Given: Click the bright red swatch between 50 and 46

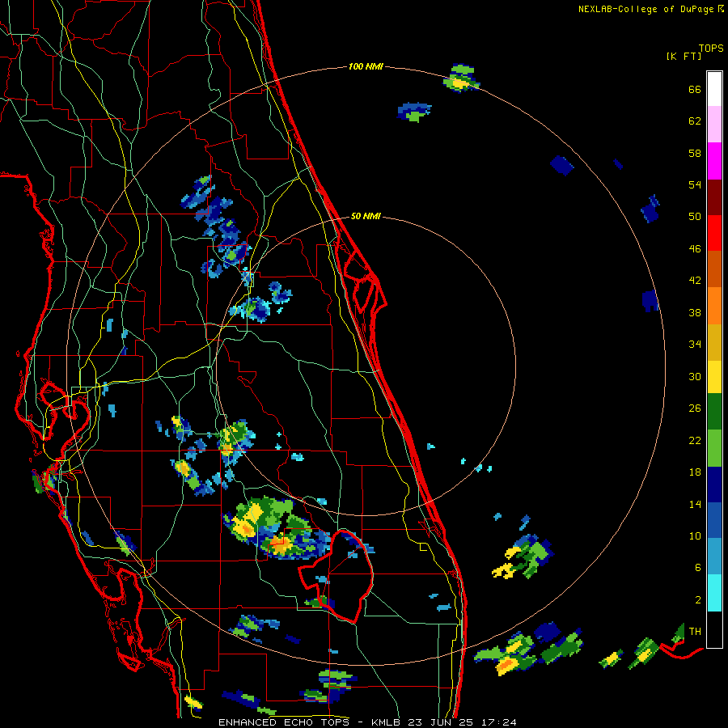Looking at the screenshot, I should coord(714,233).
